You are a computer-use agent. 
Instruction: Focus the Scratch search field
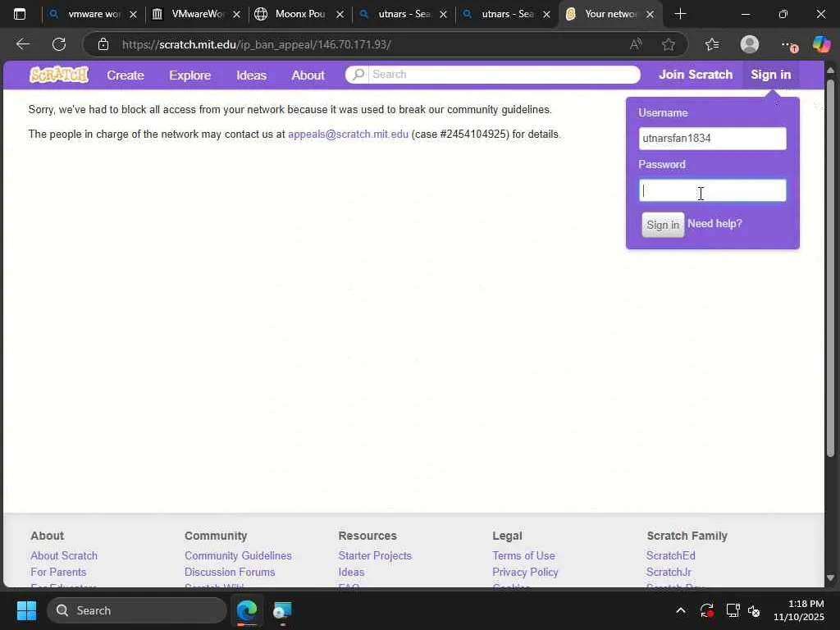(504, 75)
